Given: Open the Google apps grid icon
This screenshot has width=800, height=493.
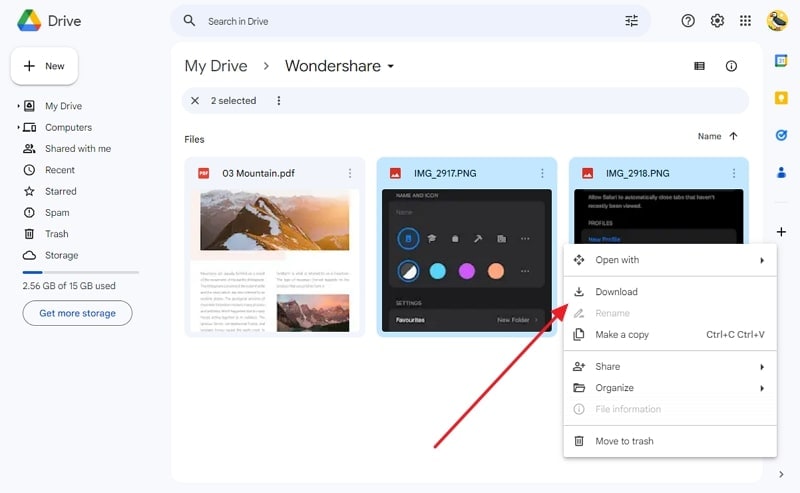Looking at the screenshot, I should (x=745, y=21).
